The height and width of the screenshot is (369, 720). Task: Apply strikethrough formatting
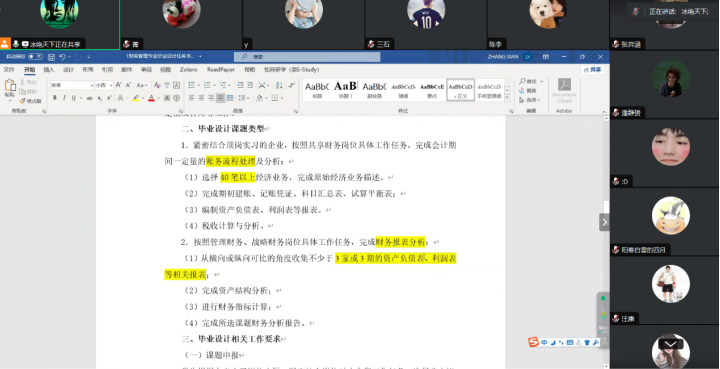pos(89,98)
